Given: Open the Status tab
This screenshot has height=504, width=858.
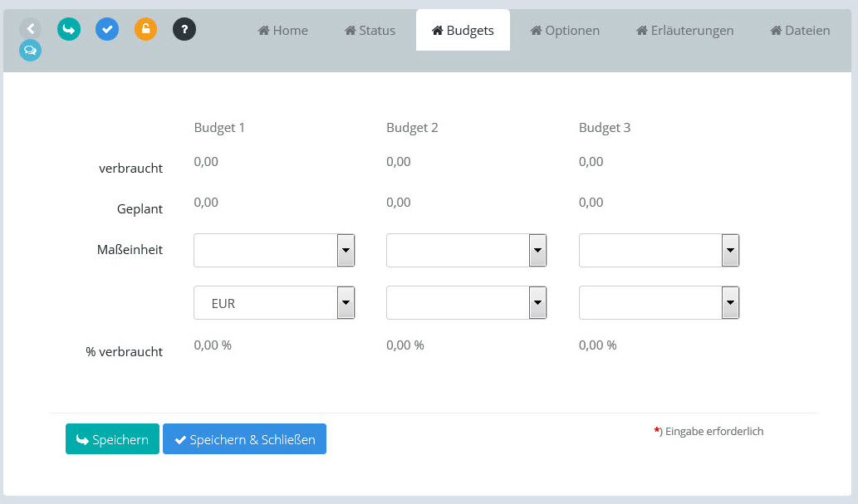Looking at the screenshot, I should click(x=370, y=31).
